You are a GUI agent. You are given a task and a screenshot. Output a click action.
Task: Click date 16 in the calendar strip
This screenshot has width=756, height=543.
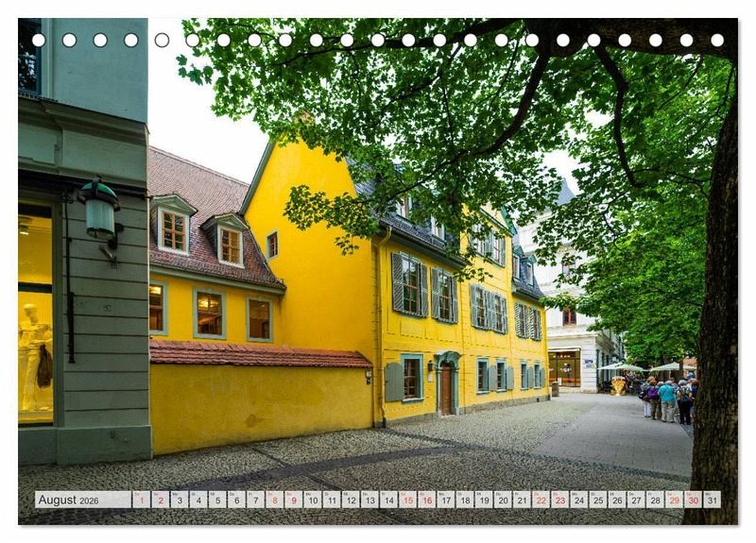(x=426, y=500)
